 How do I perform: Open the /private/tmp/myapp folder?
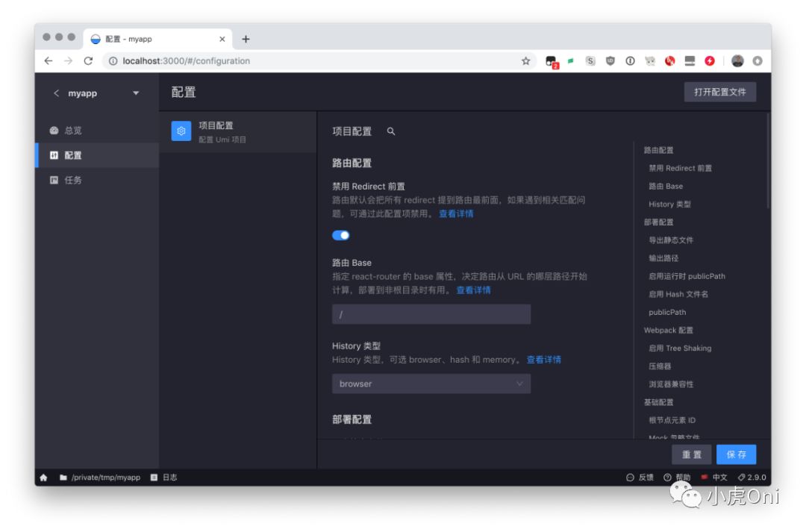point(100,478)
